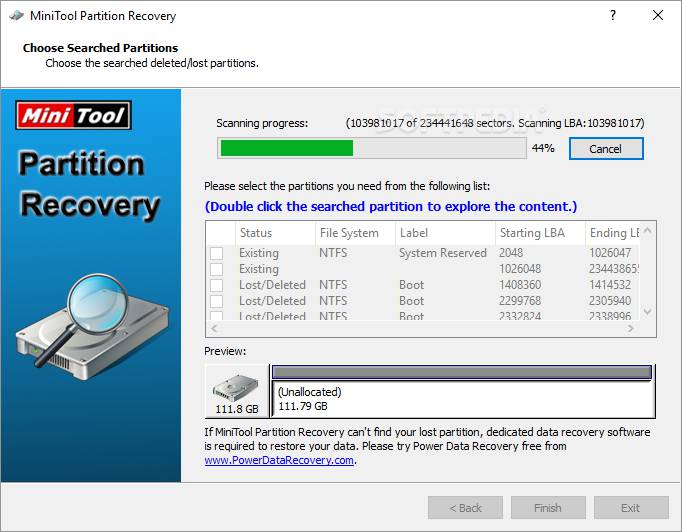The image size is (682, 532).
Task: Click the MiniTool logo in the sidebar
Action: [x=74, y=115]
